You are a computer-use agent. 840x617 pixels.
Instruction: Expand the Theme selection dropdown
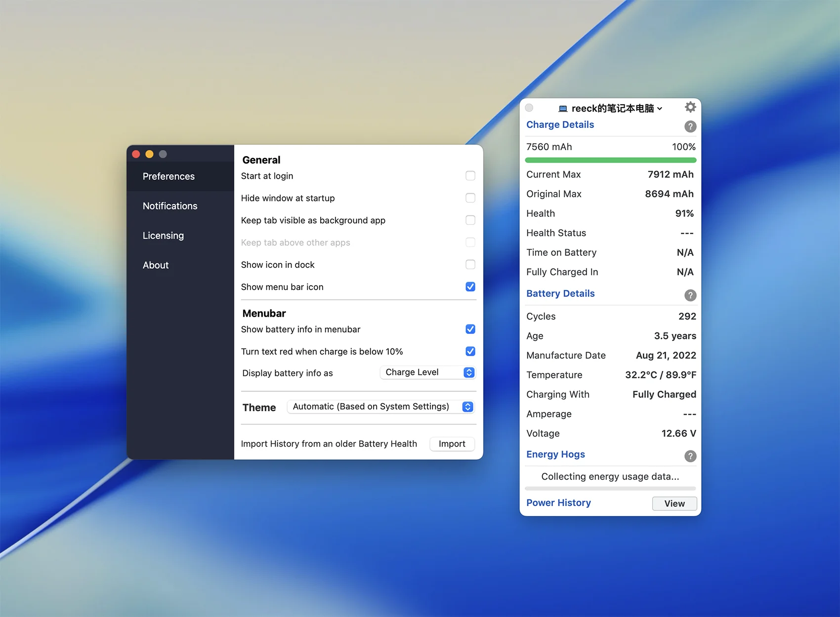point(380,407)
